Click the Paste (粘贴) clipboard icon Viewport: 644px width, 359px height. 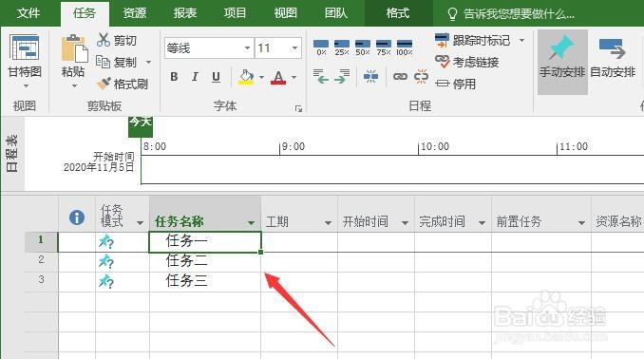pos(74,49)
